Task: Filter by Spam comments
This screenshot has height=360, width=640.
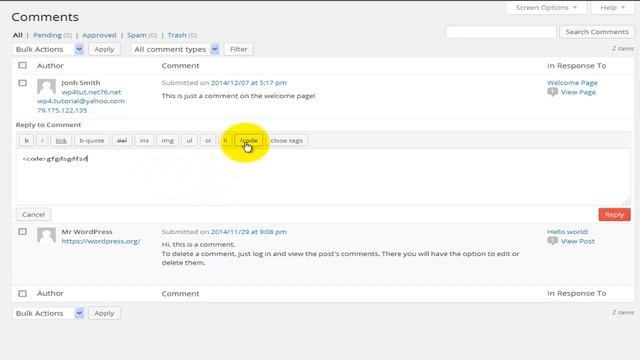Action: point(137,35)
